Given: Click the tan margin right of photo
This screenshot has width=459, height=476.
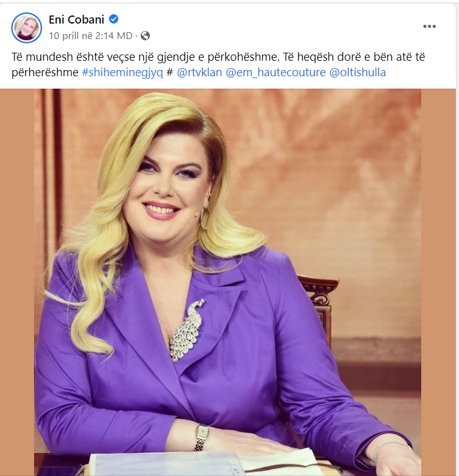Looking at the screenshot, I should point(439,283).
